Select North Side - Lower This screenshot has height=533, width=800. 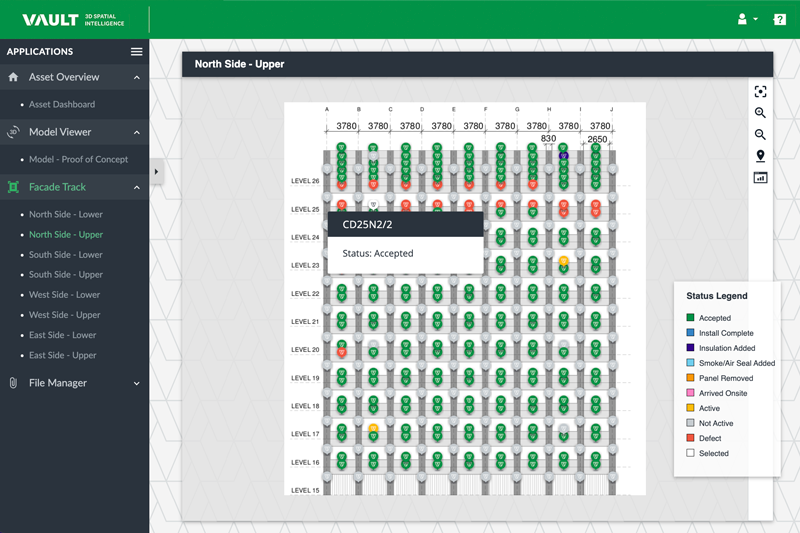pyautogui.click(x=66, y=215)
